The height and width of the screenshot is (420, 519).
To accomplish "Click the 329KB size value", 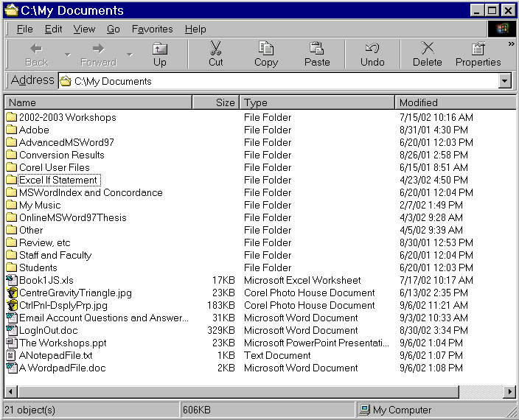I will pos(221,330).
